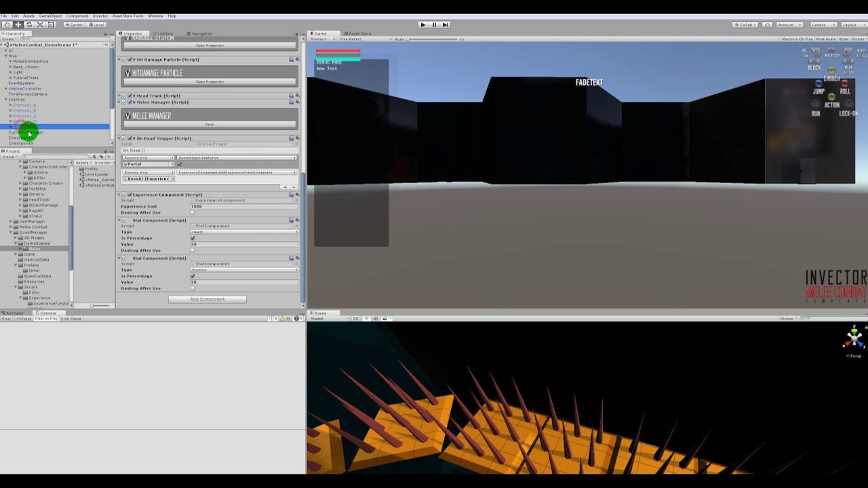Toggle Is Percentage for Health stat
Viewport: 868px width, 488px height.
(x=193, y=238)
